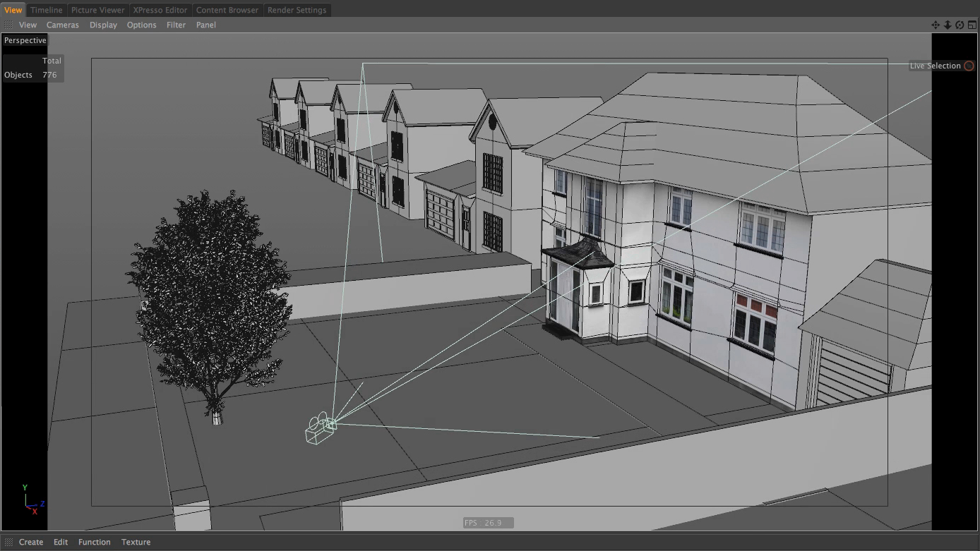Switch to the View tab

[x=13, y=10]
